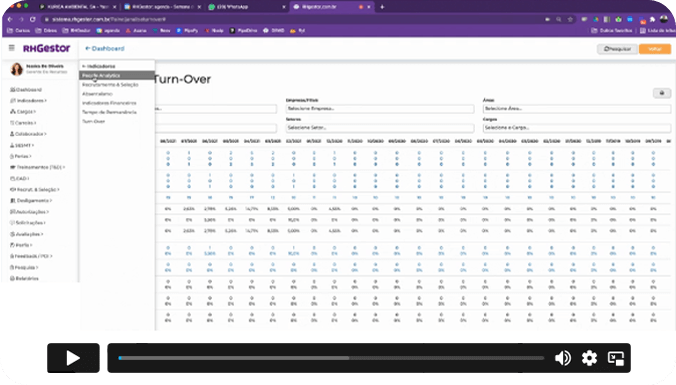Expand EAD in the sidebar
Viewport: 676px width, 385px height.
[19, 178]
